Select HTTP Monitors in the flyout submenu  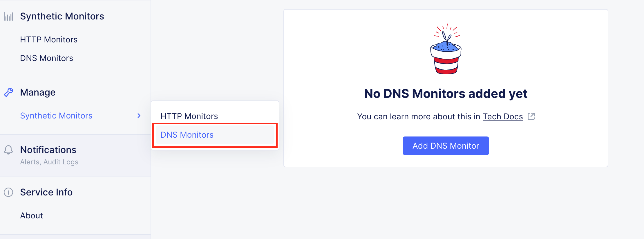[189, 116]
